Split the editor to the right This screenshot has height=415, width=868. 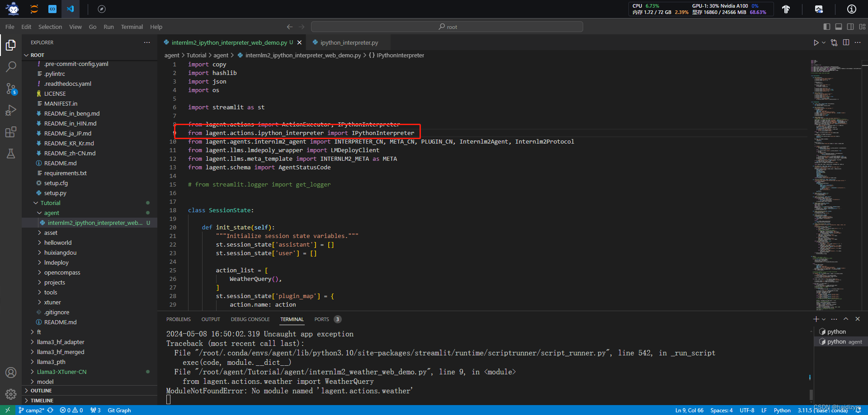(846, 42)
